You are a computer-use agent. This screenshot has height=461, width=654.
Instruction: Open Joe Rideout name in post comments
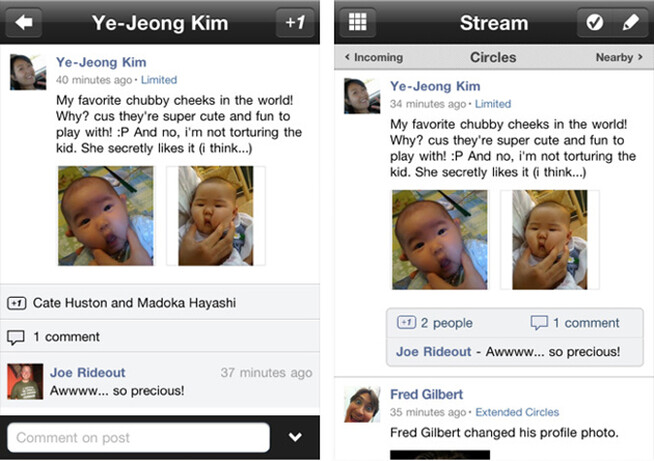pyautogui.click(x=88, y=373)
